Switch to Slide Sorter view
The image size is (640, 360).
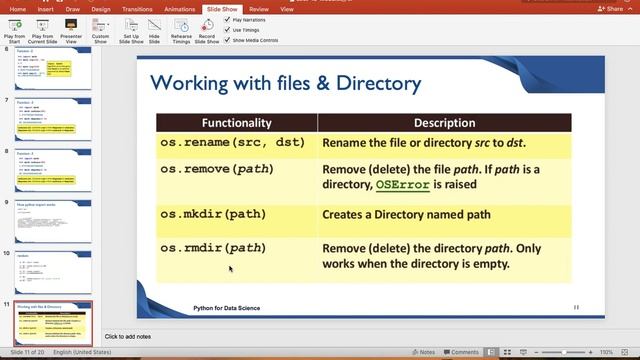coord(507,352)
